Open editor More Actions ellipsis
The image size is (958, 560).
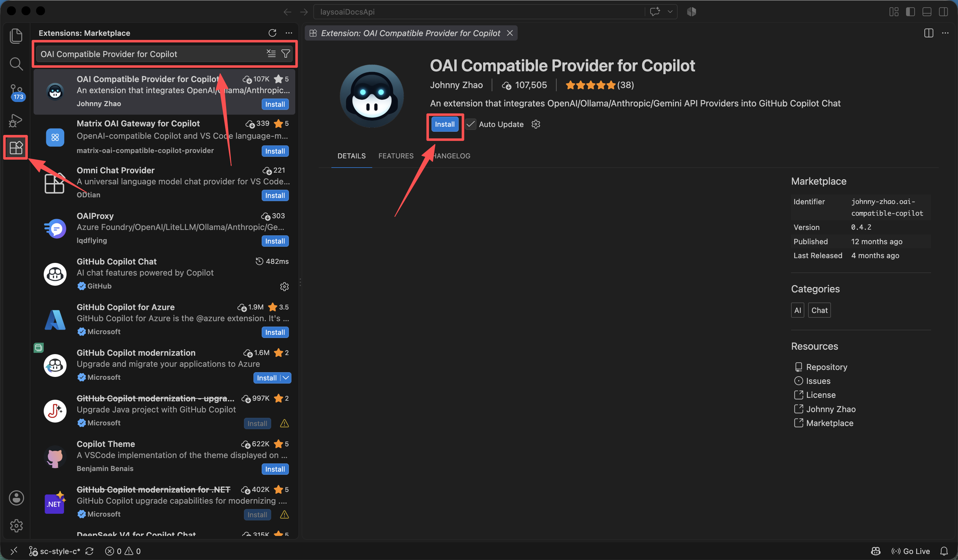(945, 33)
